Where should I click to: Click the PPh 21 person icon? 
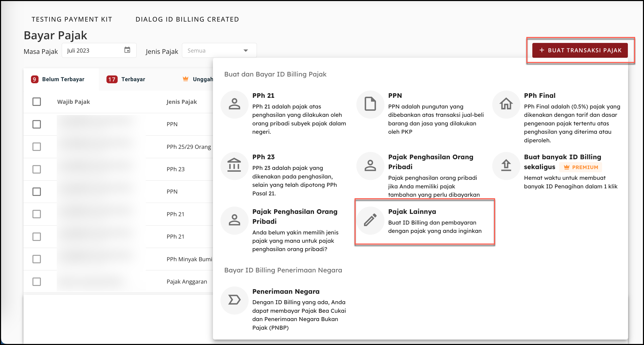click(x=234, y=104)
